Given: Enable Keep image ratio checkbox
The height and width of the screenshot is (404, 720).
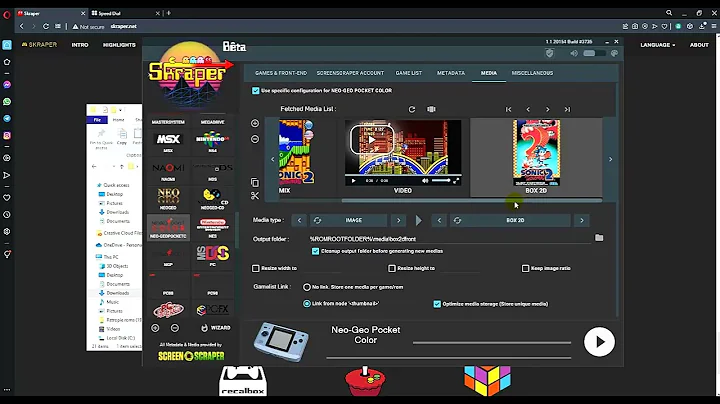Looking at the screenshot, I should tap(525, 268).
